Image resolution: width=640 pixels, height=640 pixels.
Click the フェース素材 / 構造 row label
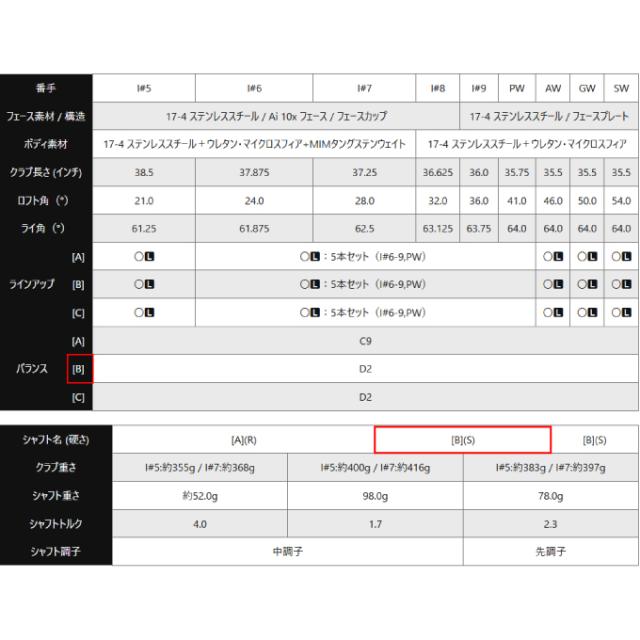46,116
